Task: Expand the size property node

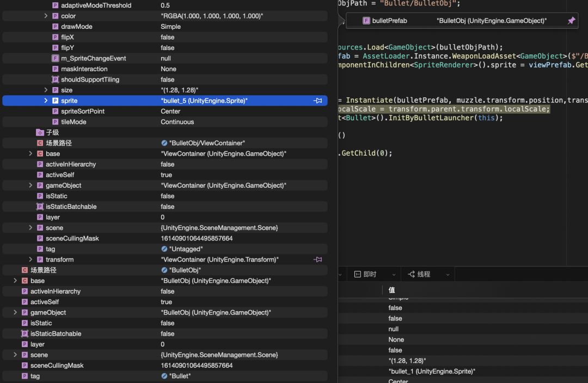Action: pos(46,90)
